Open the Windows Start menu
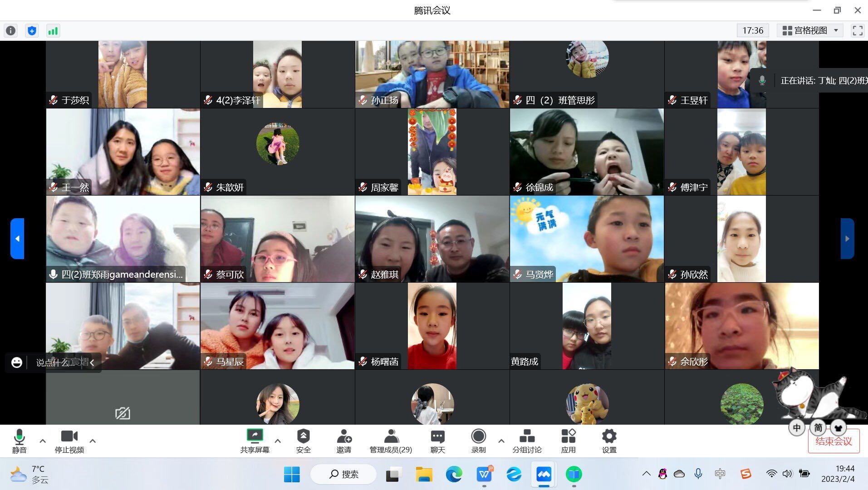The width and height of the screenshot is (868, 490). click(292, 474)
